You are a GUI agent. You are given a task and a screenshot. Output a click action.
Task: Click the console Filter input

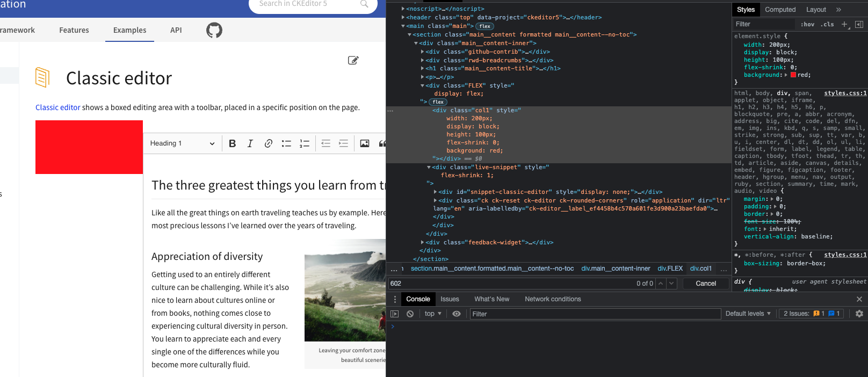(x=595, y=314)
